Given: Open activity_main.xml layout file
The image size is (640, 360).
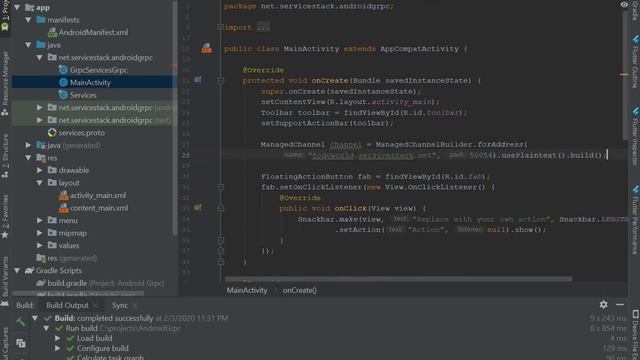Looking at the screenshot, I should (x=98, y=196).
